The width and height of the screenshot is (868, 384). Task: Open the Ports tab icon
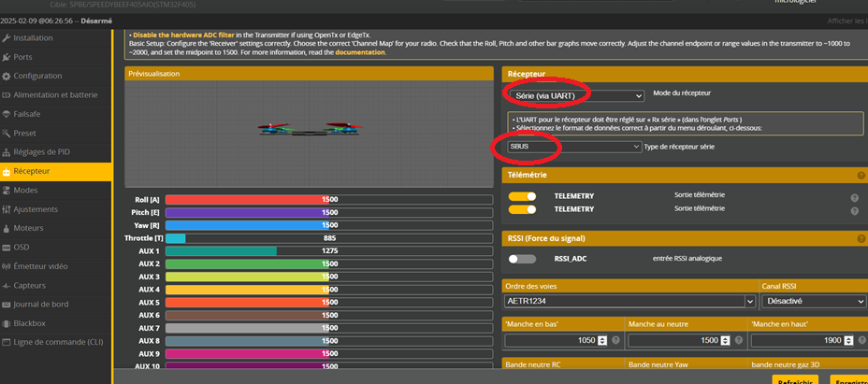(7, 57)
